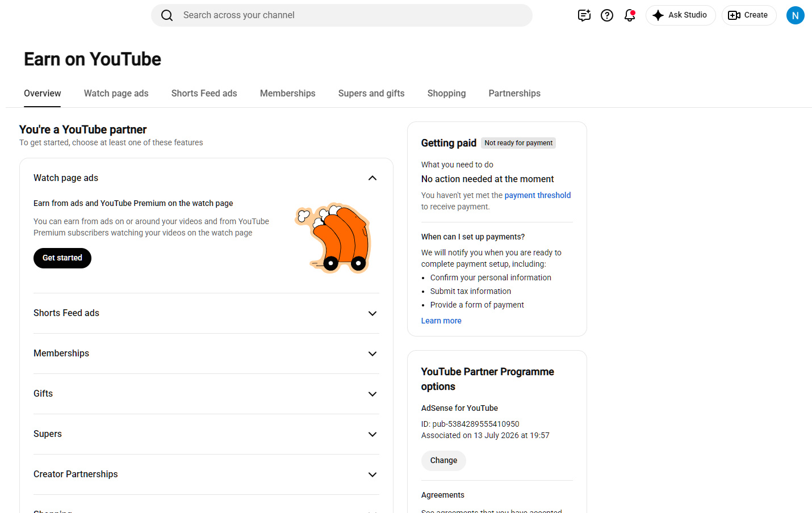
Task: Open the send feedback icon
Action: [x=584, y=15]
